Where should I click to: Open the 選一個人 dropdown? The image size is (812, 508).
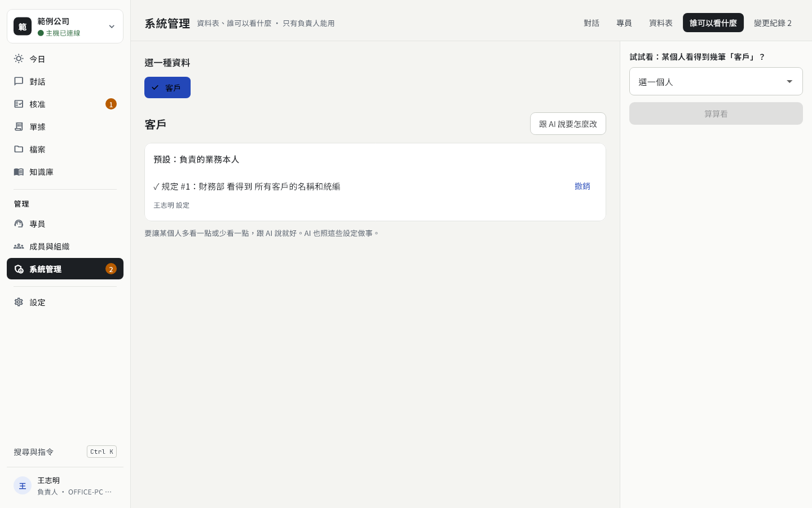click(x=716, y=82)
